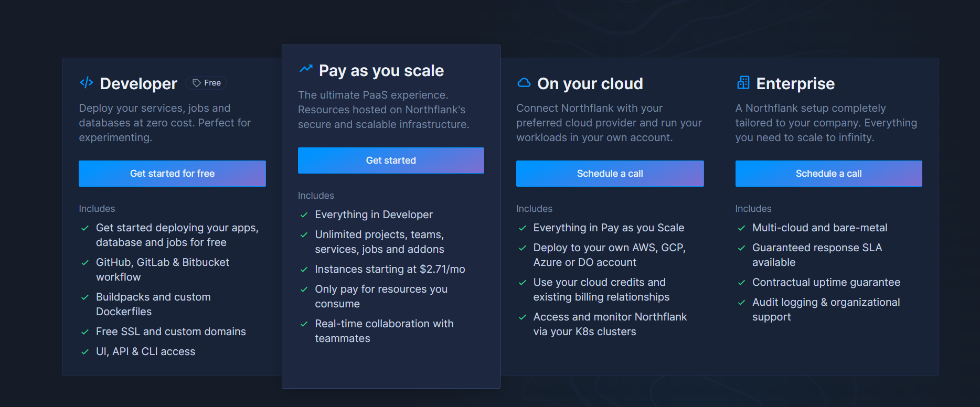Image resolution: width=980 pixels, height=407 pixels.
Task: Click the Free label text
Action: (x=212, y=83)
